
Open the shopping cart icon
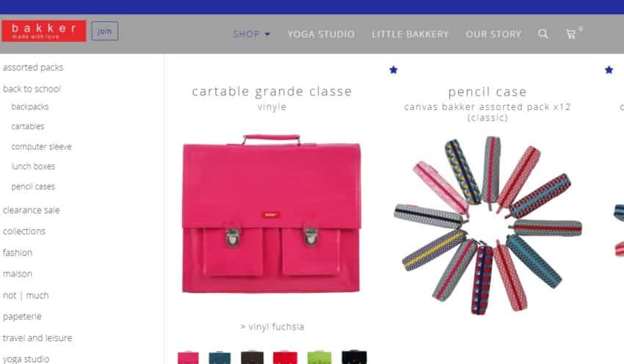571,34
